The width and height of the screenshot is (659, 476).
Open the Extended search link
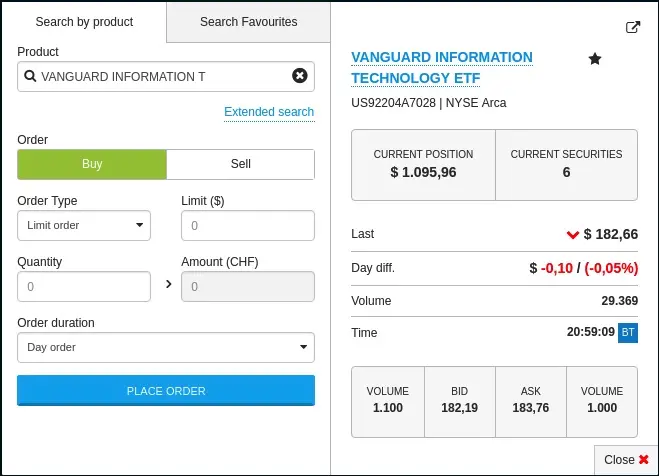[269, 112]
